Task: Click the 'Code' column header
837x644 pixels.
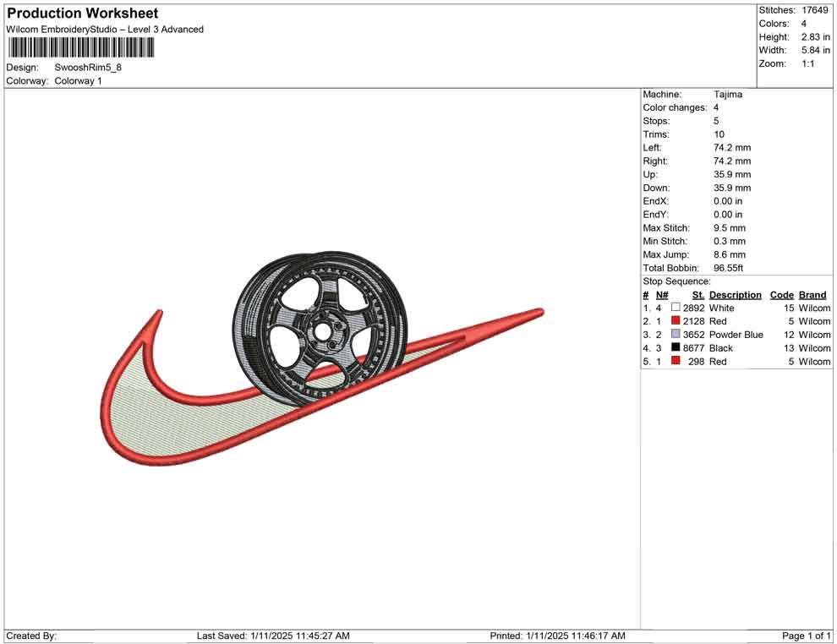Action: point(781,294)
